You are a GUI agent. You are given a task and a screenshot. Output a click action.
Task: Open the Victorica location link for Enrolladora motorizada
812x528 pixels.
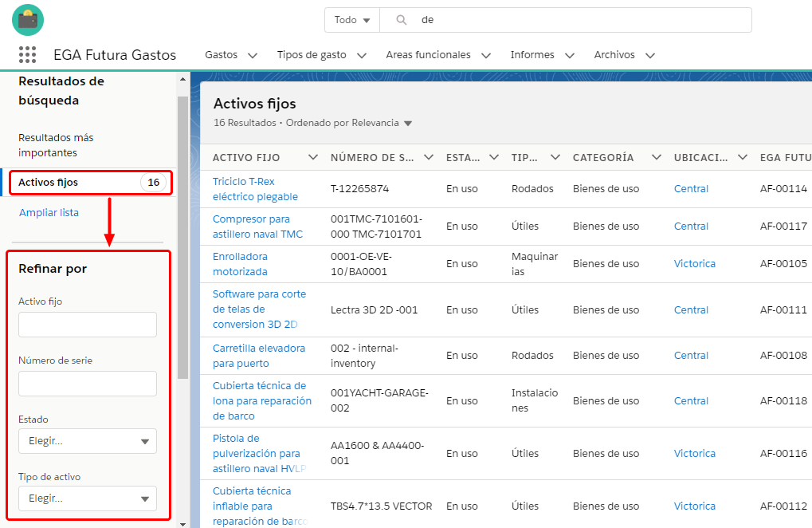pyautogui.click(x=694, y=264)
